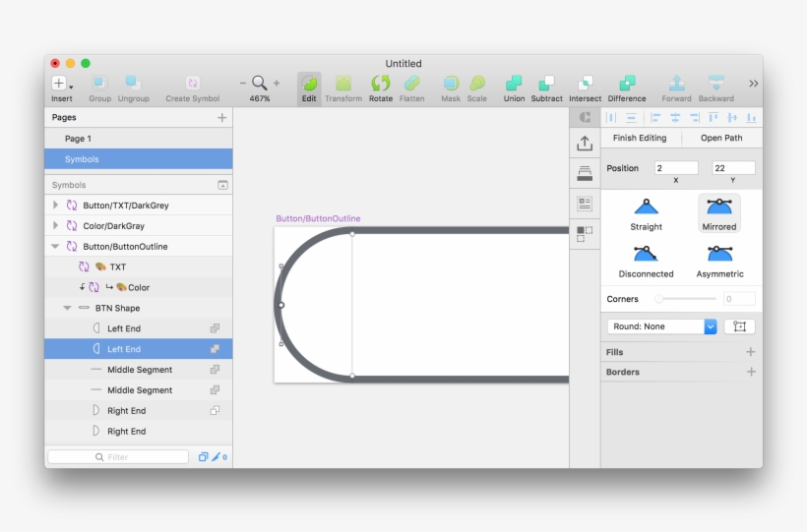
Task: Select the Symbols page
Action: click(x=139, y=159)
